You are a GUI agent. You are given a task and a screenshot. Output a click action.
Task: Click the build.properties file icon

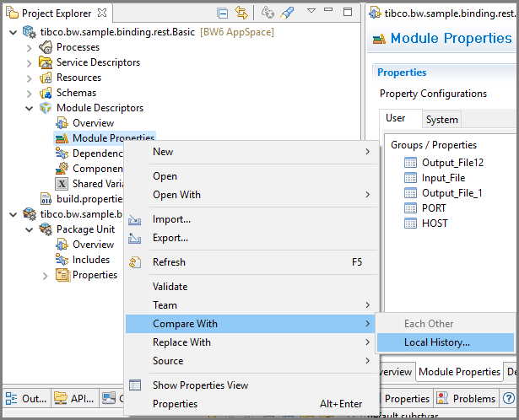[46, 199]
